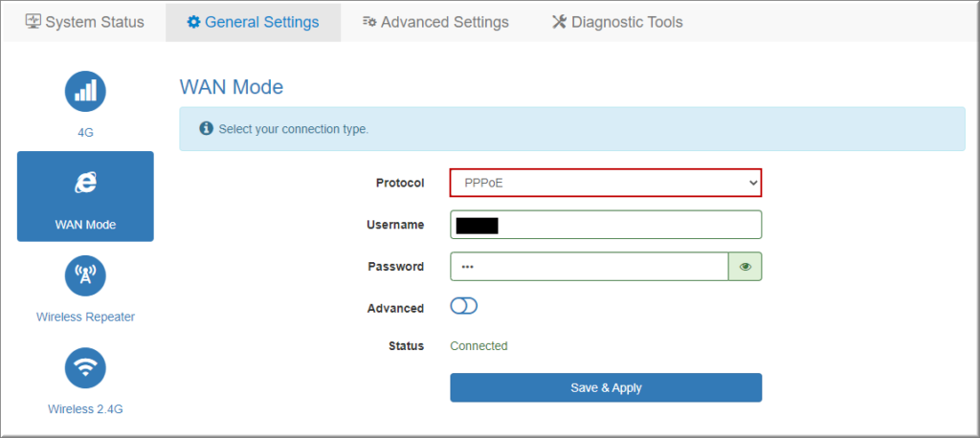980x438 pixels.
Task: Go to the Diagnostic Tools tab
Action: (627, 21)
